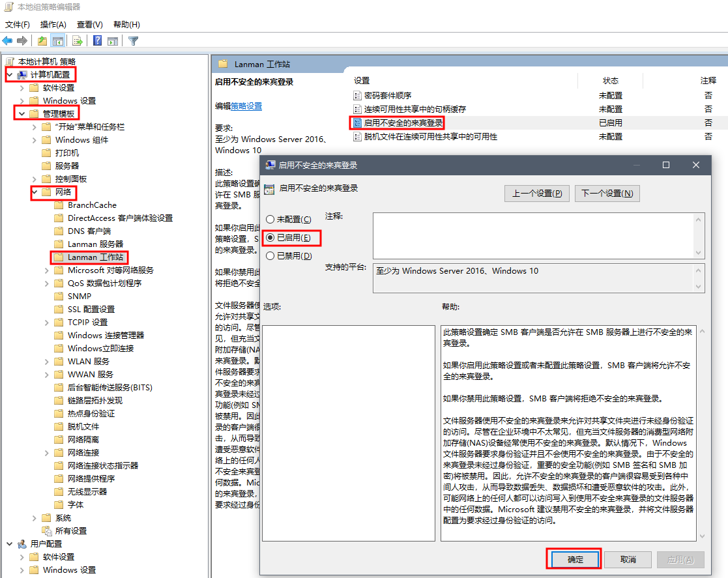The height and width of the screenshot is (578, 728).
Task: Choose the 已禁用 radio button
Action: 270,256
